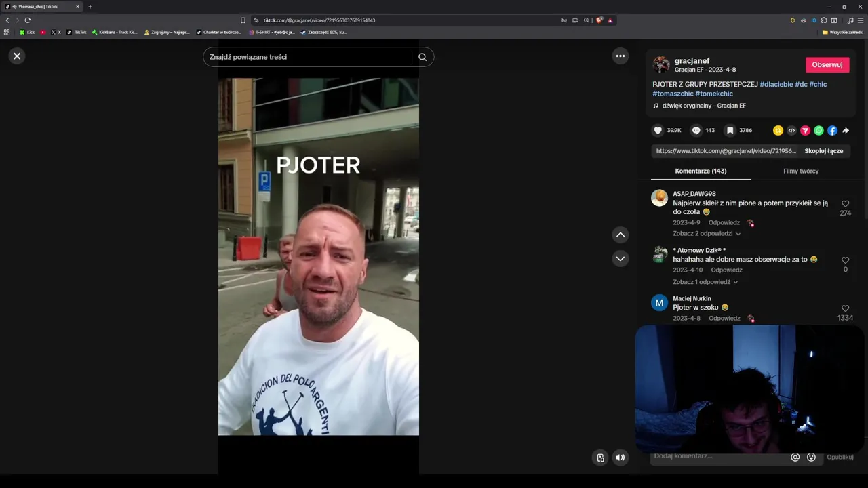This screenshot has width=868, height=488.
Task: Open the browser hamburger main menu
Action: (x=861, y=20)
